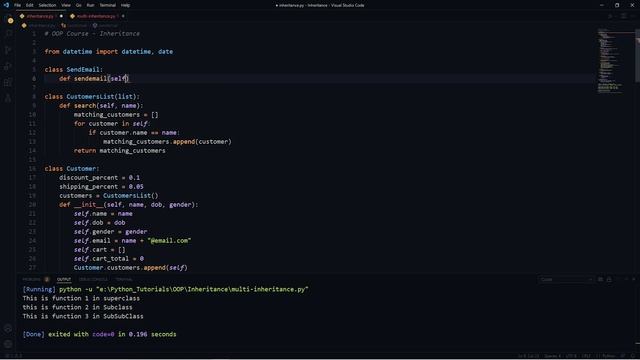Click the unsaved dot on inheritance.py tab

click(61, 16)
